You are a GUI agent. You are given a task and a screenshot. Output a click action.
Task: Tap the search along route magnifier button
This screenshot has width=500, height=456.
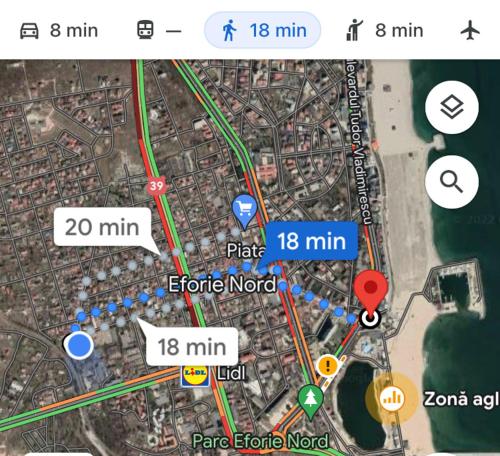(x=452, y=182)
